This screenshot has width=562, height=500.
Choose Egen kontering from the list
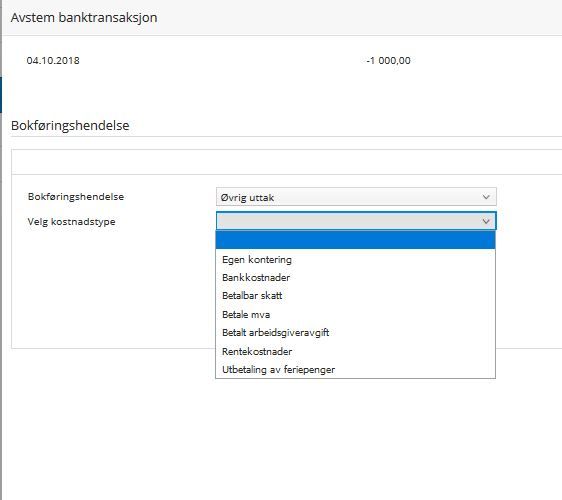pos(355,259)
